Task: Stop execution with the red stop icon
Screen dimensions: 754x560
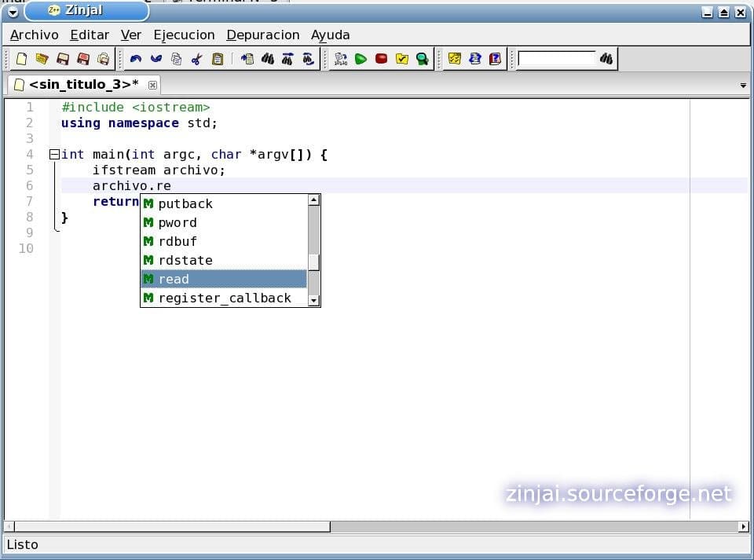Action: pos(381,59)
